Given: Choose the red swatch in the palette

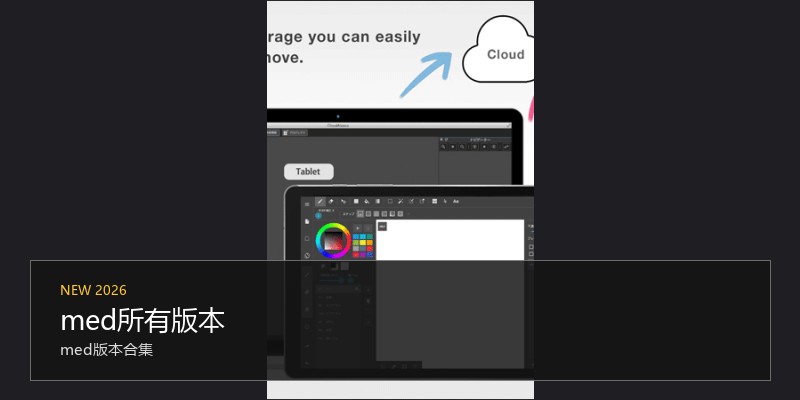Looking at the screenshot, I should tap(356, 255).
